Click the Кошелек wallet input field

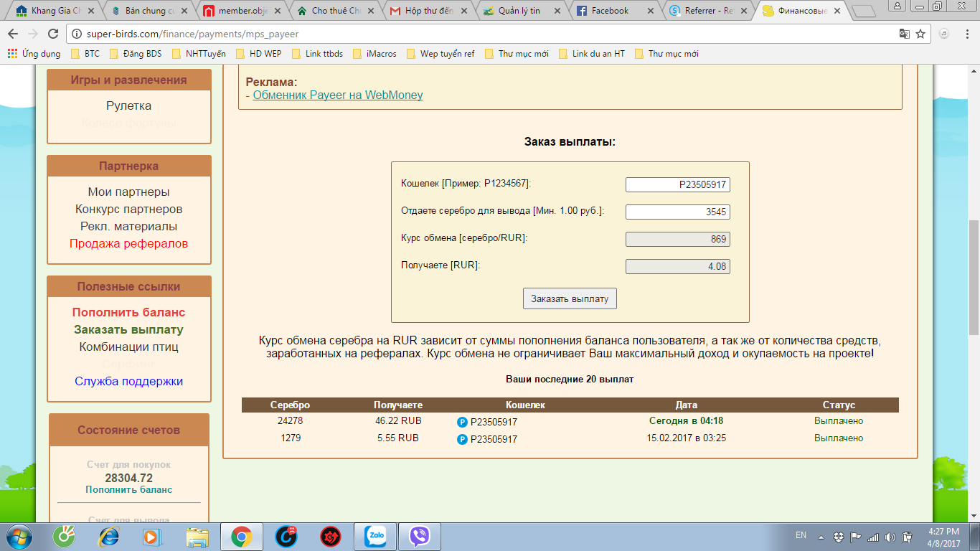pos(678,184)
